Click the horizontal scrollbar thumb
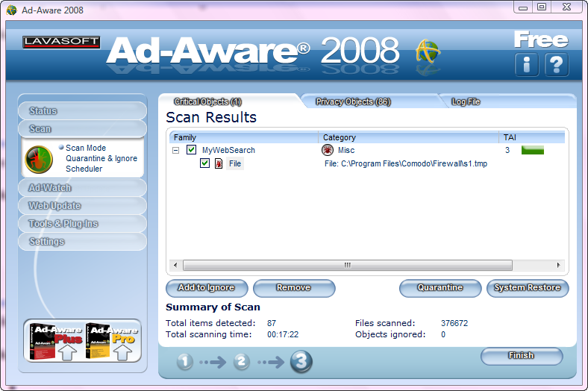 tap(347, 265)
